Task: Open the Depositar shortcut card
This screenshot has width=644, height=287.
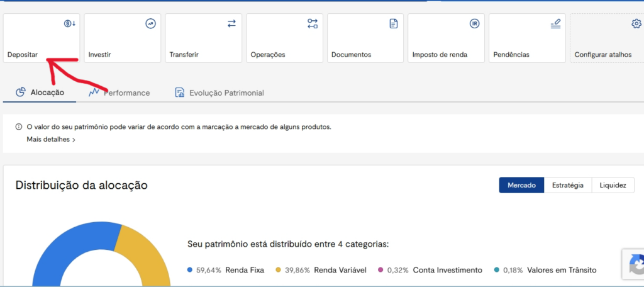Action: (42, 38)
